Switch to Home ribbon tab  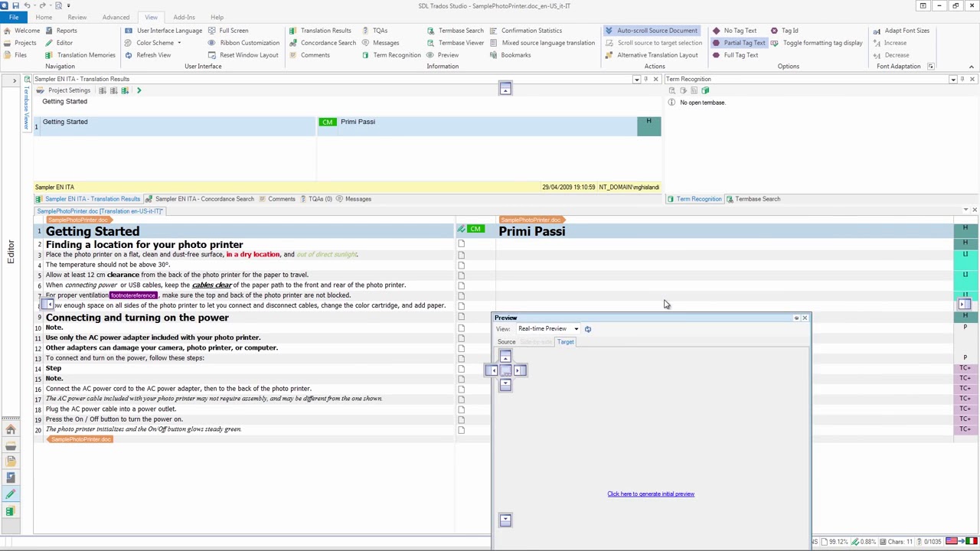click(44, 17)
